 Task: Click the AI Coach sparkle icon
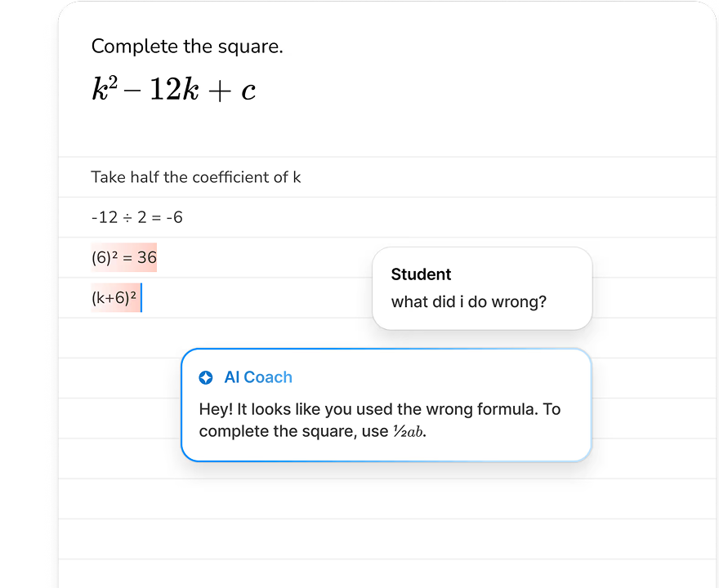pyautogui.click(x=206, y=377)
